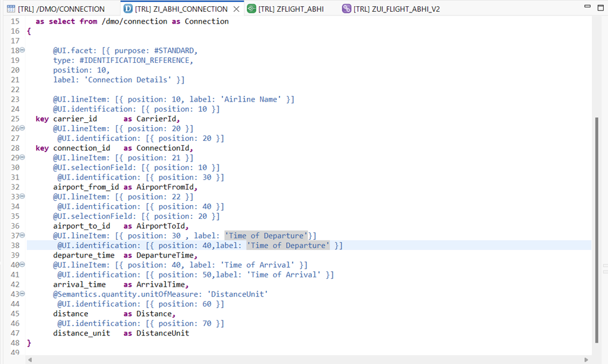Image resolution: width=608 pixels, height=364 pixels.
Task: Click the table icon on /DMO/CONNECTION tab
Action: pos(11,9)
